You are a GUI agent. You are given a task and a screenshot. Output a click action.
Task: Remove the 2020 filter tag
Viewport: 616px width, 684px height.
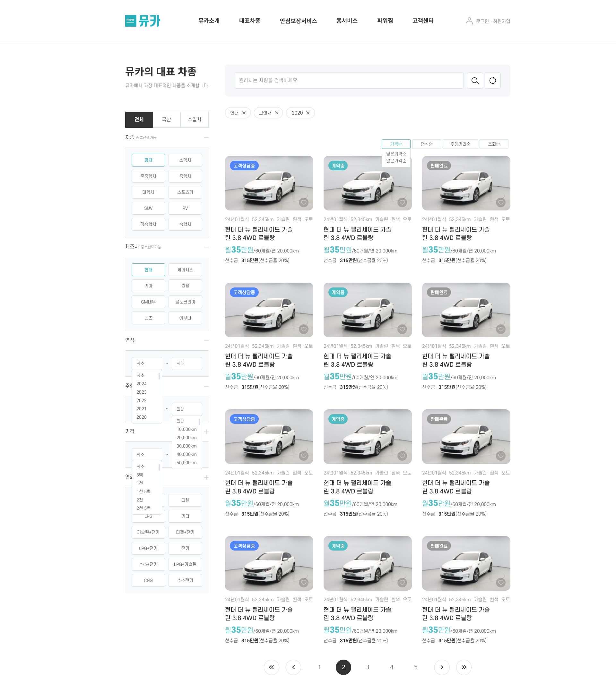click(x=308, y=113)
